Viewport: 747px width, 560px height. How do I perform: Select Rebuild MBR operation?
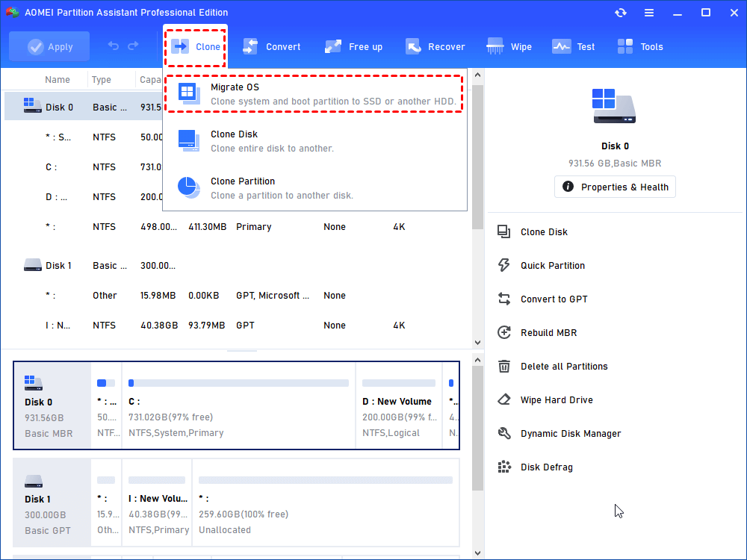tap(548, 333)
